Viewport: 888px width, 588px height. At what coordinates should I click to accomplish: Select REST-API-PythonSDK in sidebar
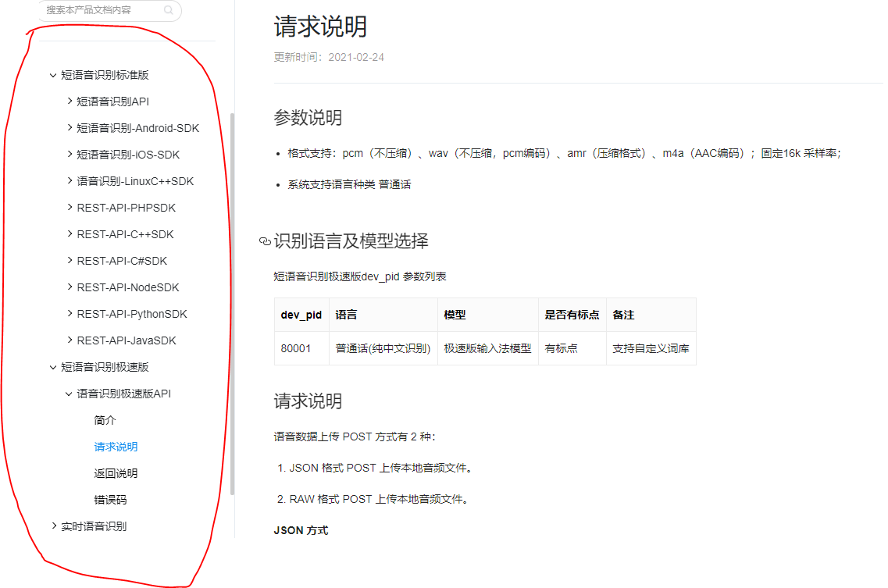(132, 315)
